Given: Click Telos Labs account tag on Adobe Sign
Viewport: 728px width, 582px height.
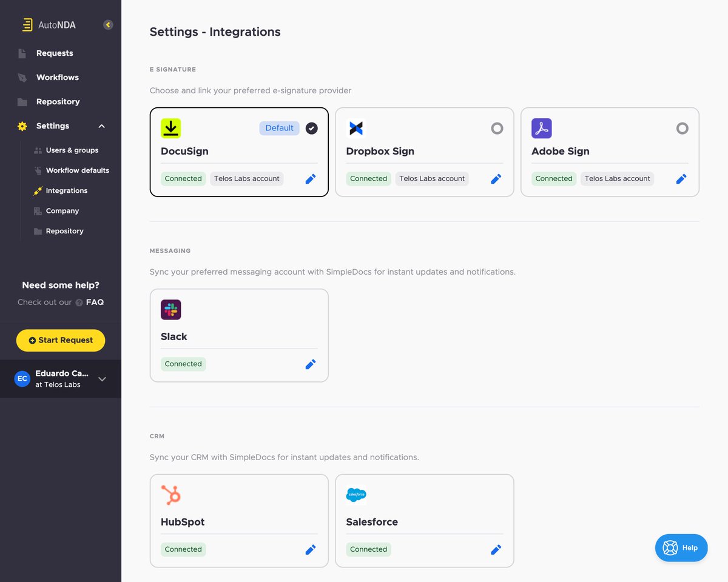Looking at the screenshot, I should pos(618,179).
